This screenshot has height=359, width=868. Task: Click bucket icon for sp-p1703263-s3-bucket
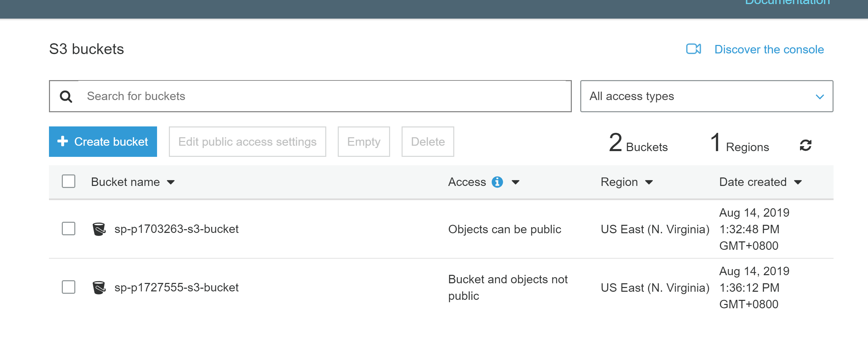99,229
